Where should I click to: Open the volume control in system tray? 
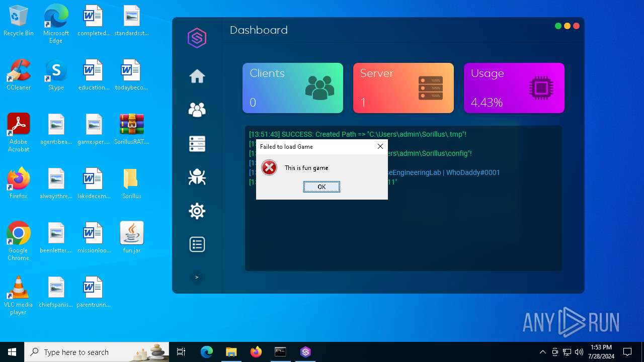click(579, 352)
